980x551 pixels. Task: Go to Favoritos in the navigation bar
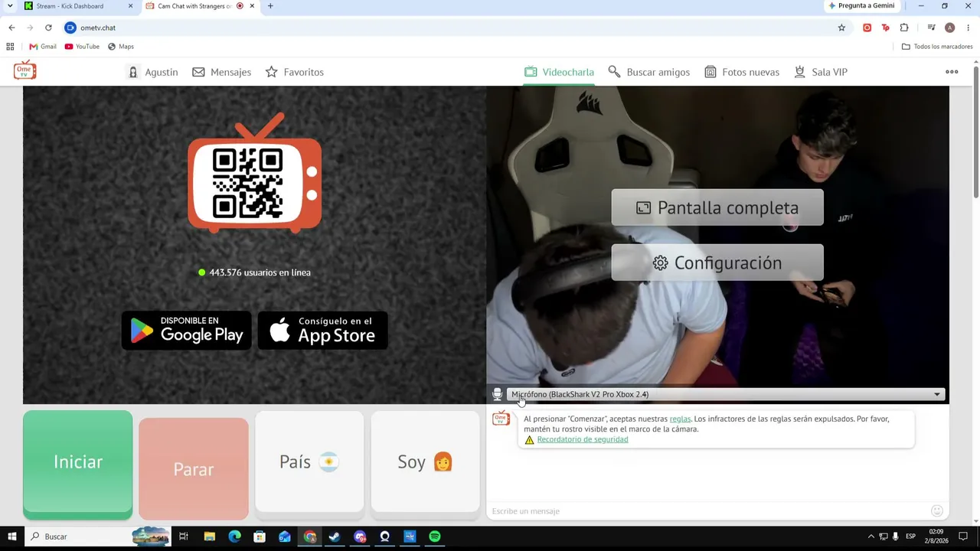click(x=294, y=72)
